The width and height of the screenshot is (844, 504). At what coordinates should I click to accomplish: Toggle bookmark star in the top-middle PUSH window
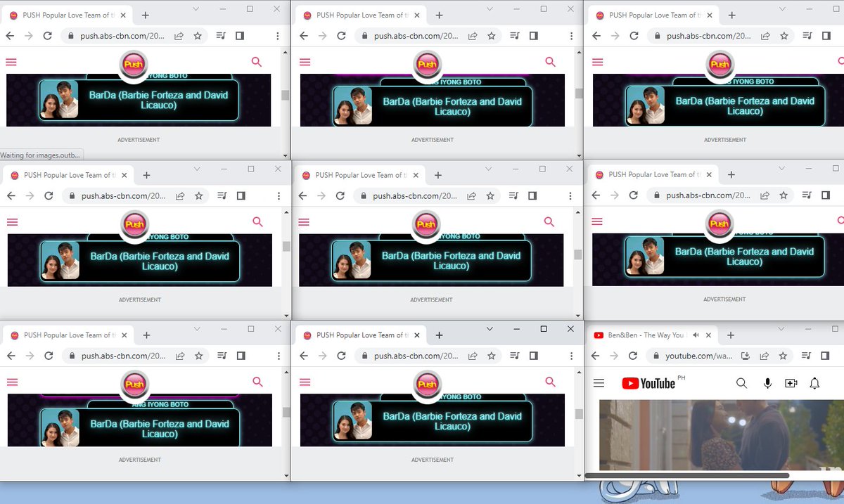click(x=491, y=36)
